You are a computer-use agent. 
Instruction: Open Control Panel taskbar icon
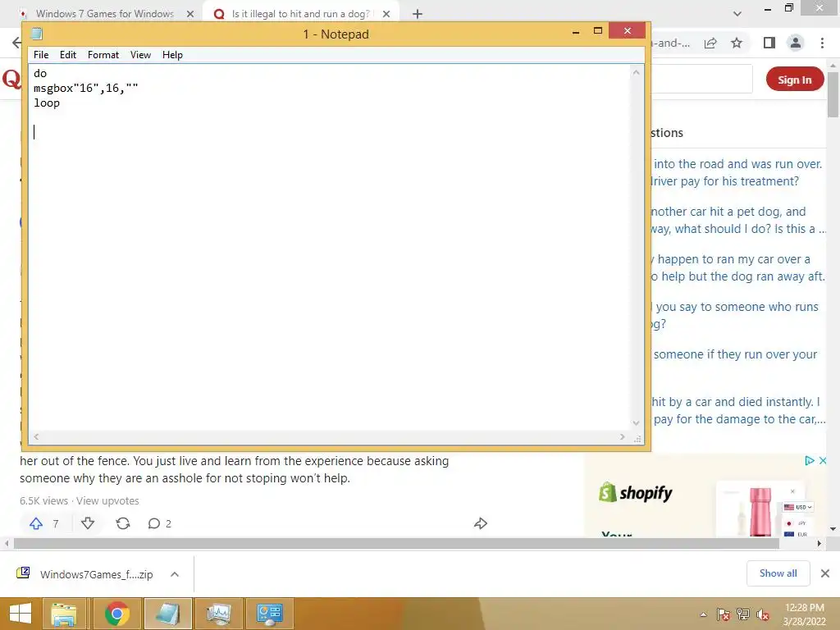[269, 614]
